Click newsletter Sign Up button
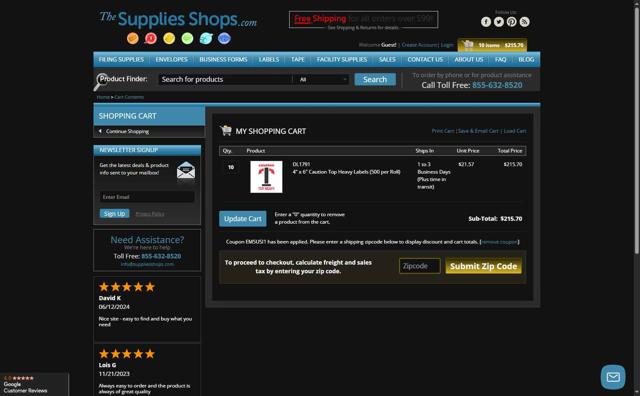The height and width of the screenshot is (396, 640). [114, 214]
